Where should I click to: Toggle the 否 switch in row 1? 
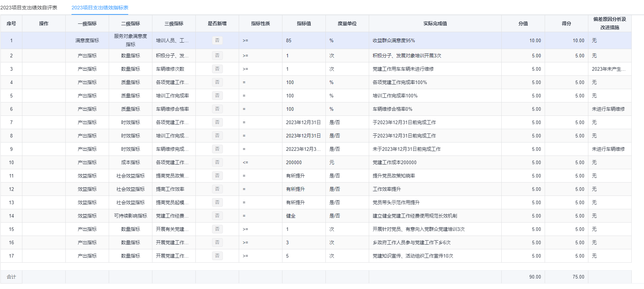coord(217,40)
